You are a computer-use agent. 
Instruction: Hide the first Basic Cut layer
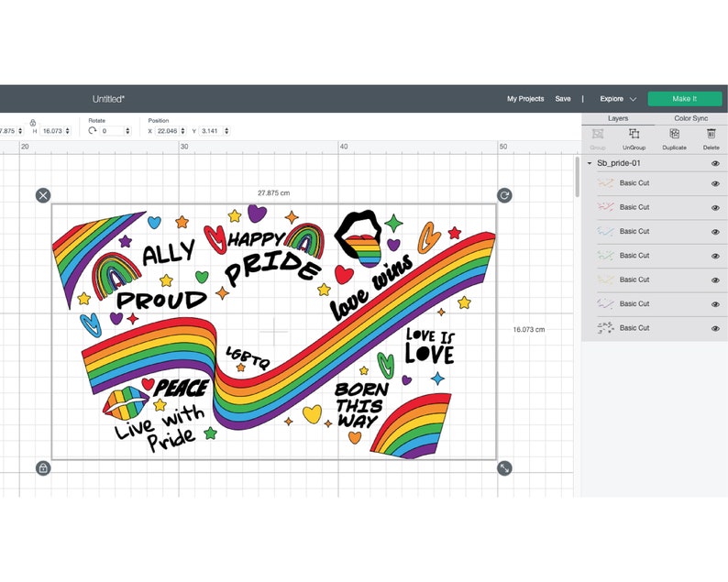click(715, 184)
